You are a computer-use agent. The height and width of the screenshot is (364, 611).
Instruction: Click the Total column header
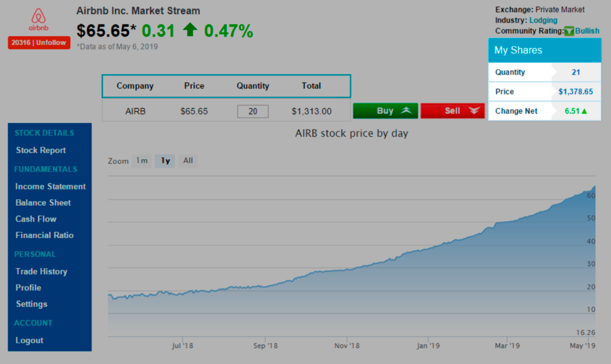(x=311, y=86)
